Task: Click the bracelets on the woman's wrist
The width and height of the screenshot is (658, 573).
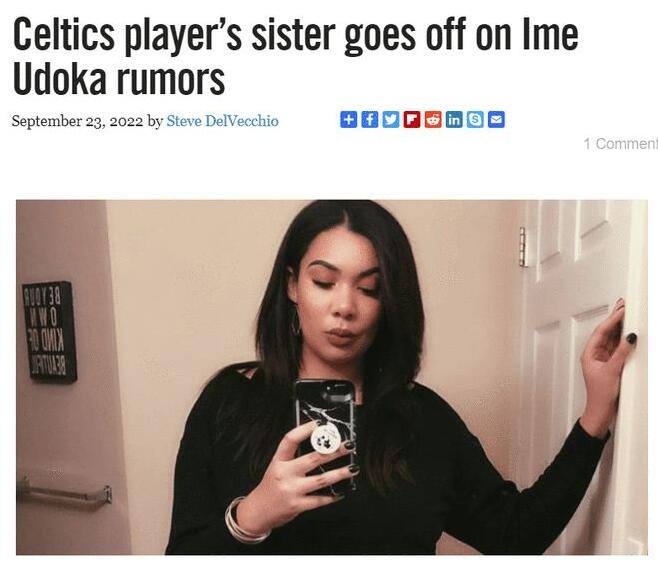Action: [243, 521]
